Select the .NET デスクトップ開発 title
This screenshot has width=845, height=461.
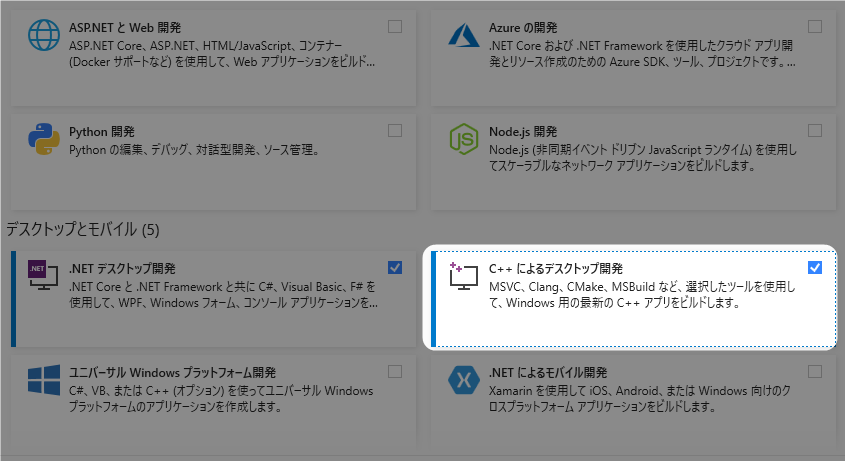coord(122,269)
